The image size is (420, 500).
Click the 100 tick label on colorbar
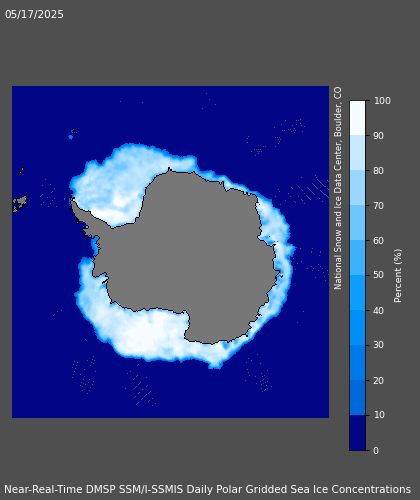tap(382, 101)
